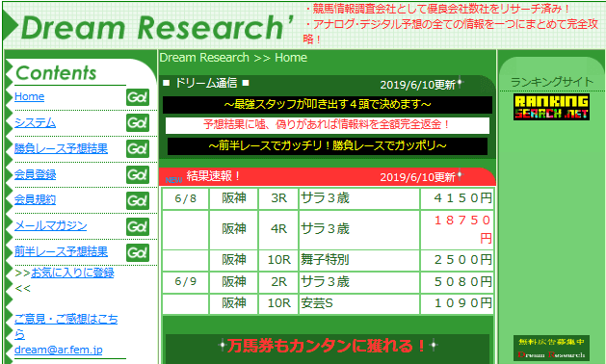Click the red 18750円 payout cell
606x364 pixels.
(458, 229)
